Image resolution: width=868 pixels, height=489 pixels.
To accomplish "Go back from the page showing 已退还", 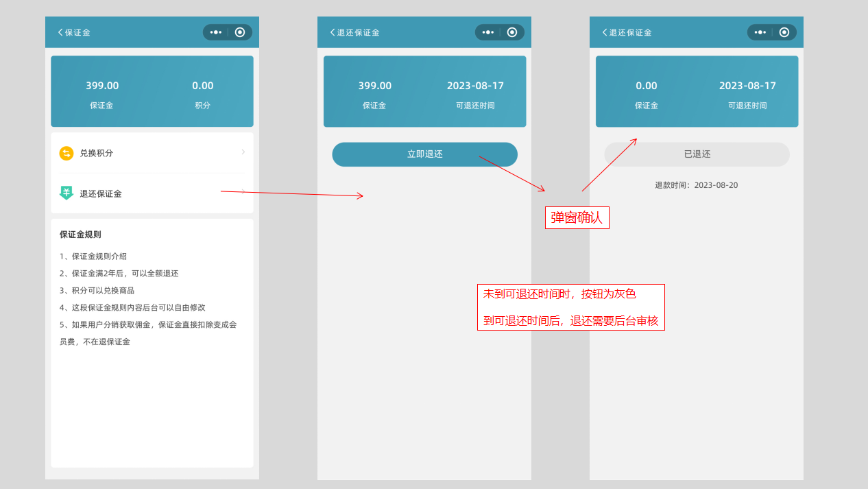I will point(605,32).
